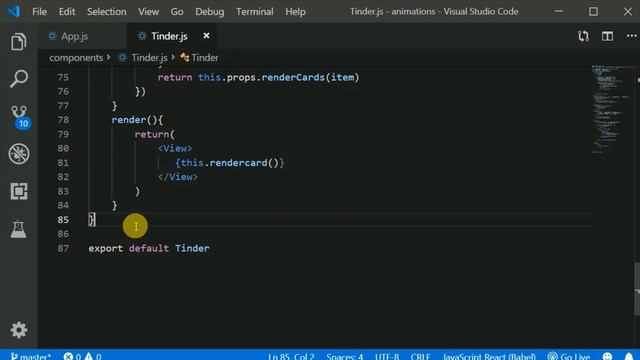Screen dimensions: 640x360
Task: Open the Debug menu
Action: coord(209,11)
